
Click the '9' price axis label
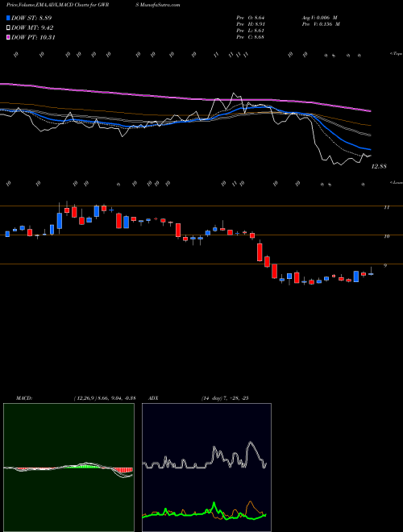[x=385, y=265]
